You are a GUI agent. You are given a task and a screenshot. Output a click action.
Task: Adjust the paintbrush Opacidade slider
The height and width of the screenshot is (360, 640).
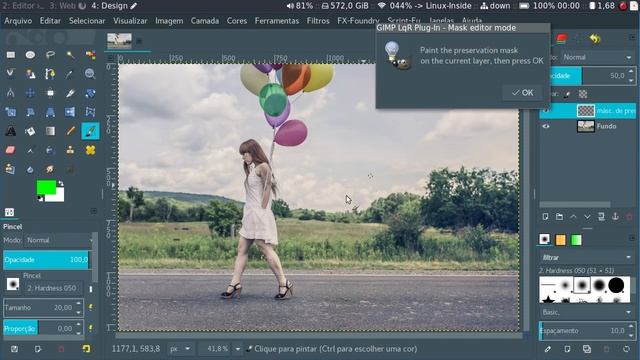(46, 260)
